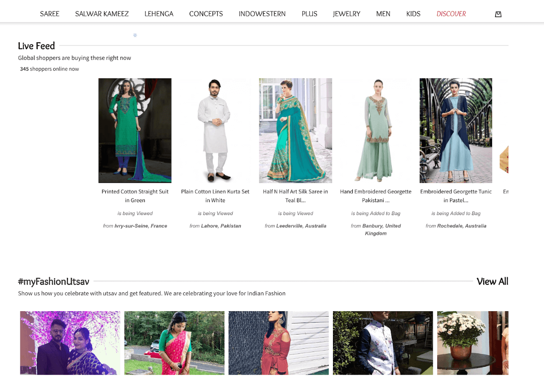Click 'Global shoppers are buying these right now'
Viewport: 544px width, 392px height.
point(74,58)
